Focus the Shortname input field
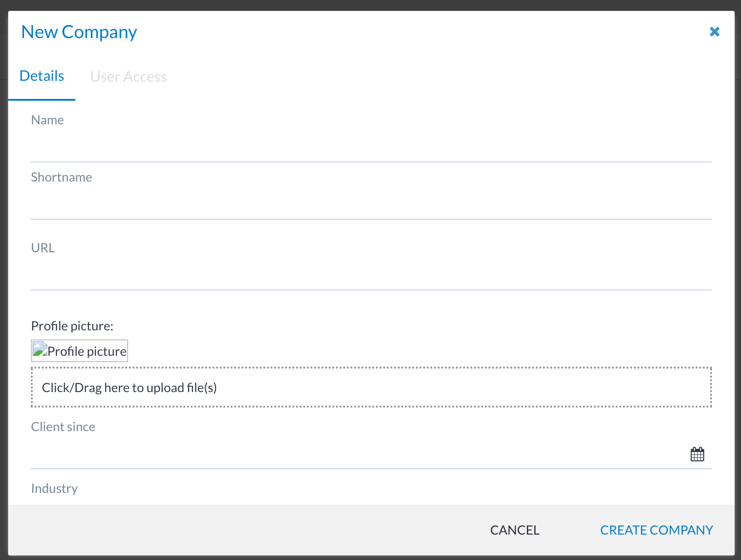Image resolution: width=741 pixels, height=560 pixels. coord(370,205)
